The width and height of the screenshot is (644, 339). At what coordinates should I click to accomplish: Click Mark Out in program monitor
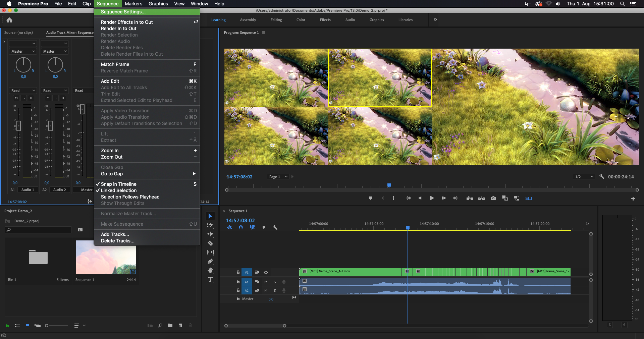pyautogui.click(x=393, y=198)
